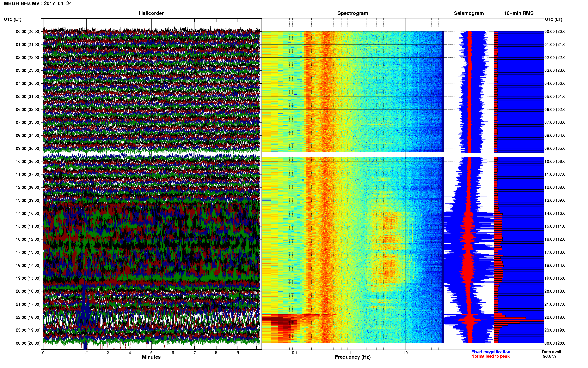The image size is (588, 368).
Task: Click the 'Data avail.' label
Action: [552, 352]
